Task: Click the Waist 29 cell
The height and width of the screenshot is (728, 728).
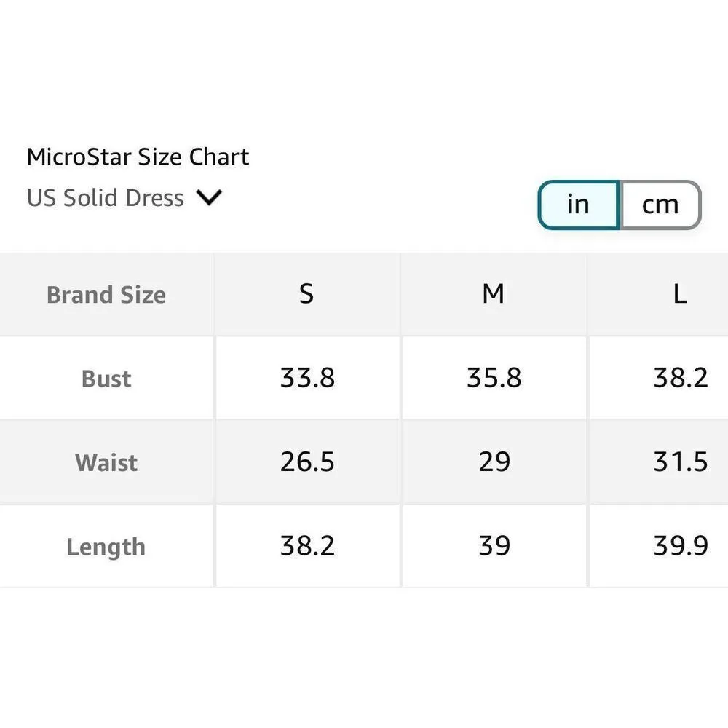Action: [x=494, y=462]
